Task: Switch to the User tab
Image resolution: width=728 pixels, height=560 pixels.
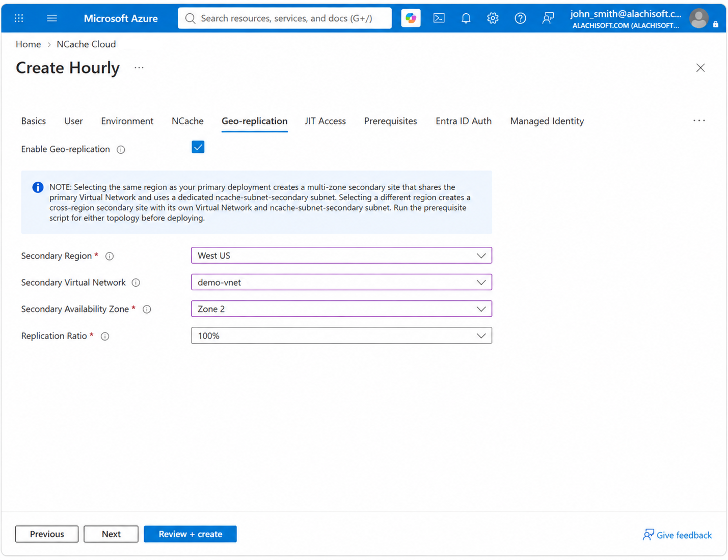Action: (73, 121)
